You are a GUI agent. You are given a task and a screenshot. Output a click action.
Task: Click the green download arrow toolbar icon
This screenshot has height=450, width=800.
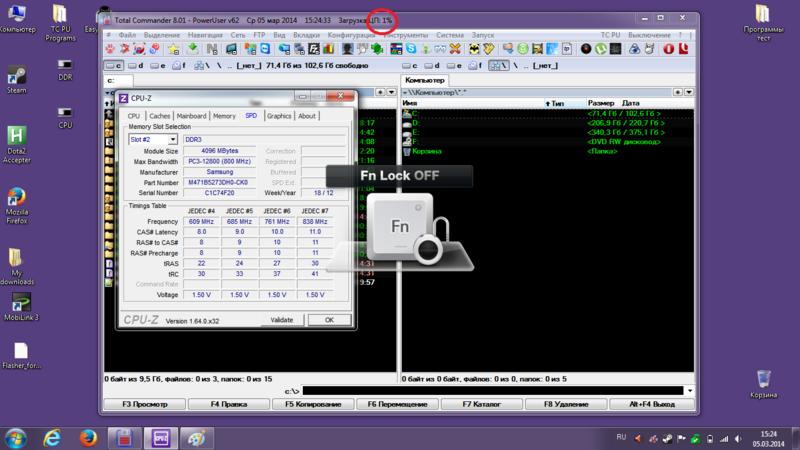pyautogui.click(x=193, y=49)
